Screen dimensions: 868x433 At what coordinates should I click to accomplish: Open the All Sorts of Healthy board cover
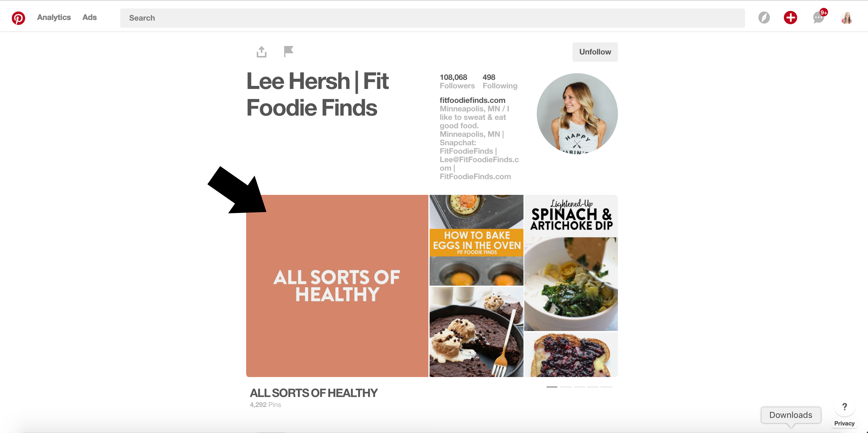tap(337, 286)
